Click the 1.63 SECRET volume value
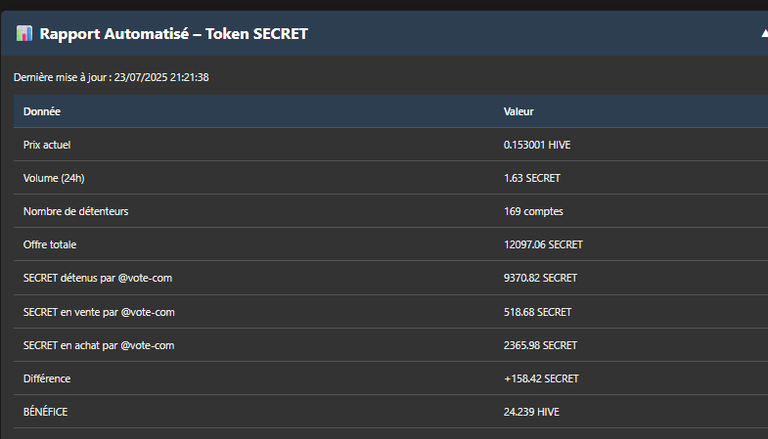Viewport: 768px width, 439px height. [x=532, y=178]
